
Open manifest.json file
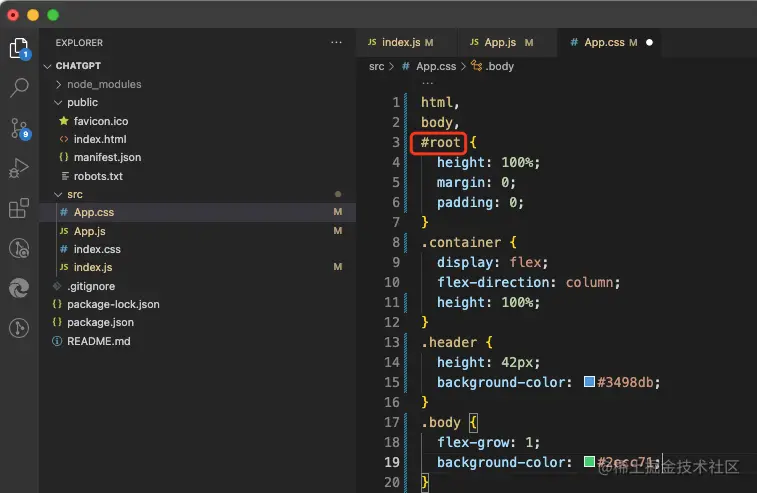coord(107,157)
